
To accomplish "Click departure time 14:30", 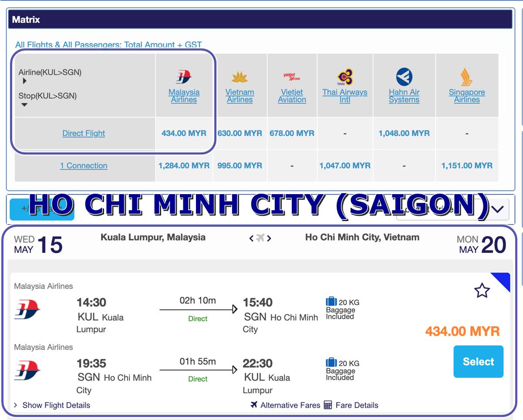I will click(91, 302).
